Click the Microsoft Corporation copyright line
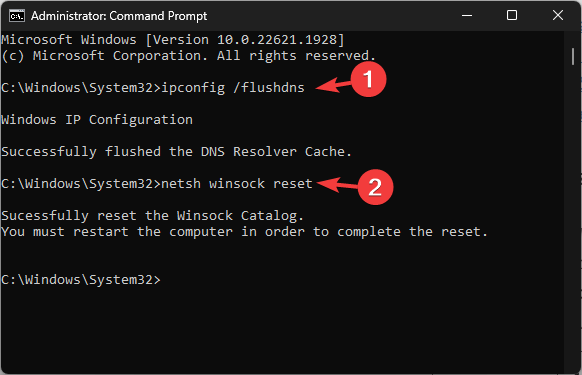Image resolution: width=582 pixels, height=375 pixels. 189,56
